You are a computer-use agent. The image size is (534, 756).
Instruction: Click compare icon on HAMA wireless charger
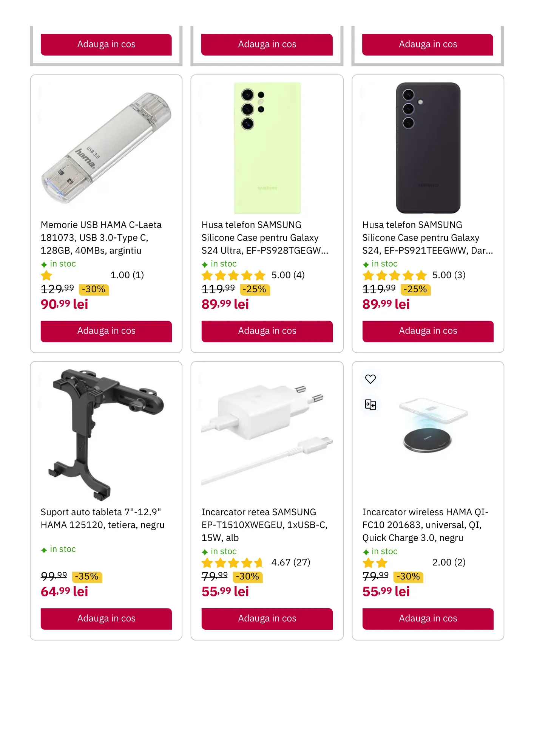(x=370, y=405)
